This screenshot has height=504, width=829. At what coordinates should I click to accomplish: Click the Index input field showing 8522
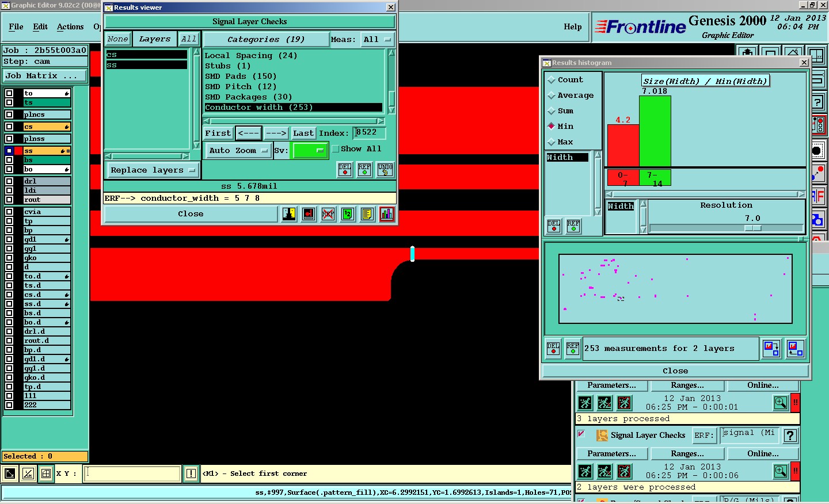tap(369, 133)
